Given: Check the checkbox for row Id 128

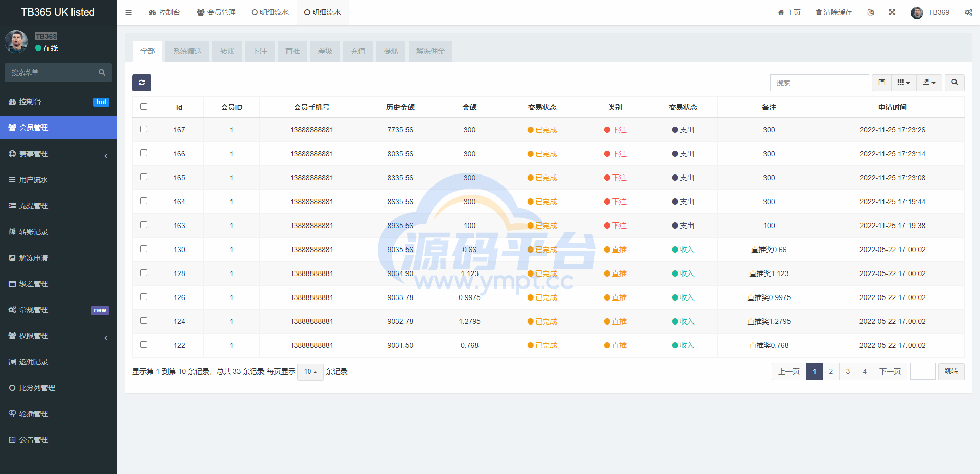Looking at the screenshot, I should click(144, 273).
